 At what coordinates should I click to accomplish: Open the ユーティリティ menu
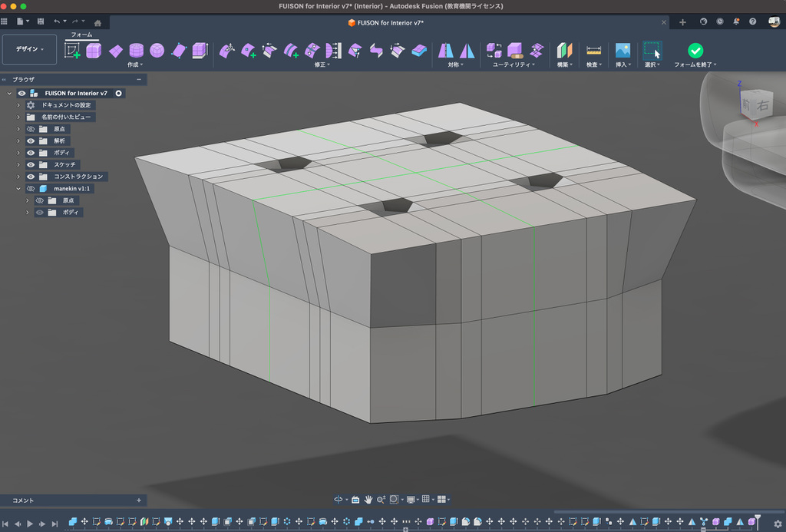tap(514, 65)
